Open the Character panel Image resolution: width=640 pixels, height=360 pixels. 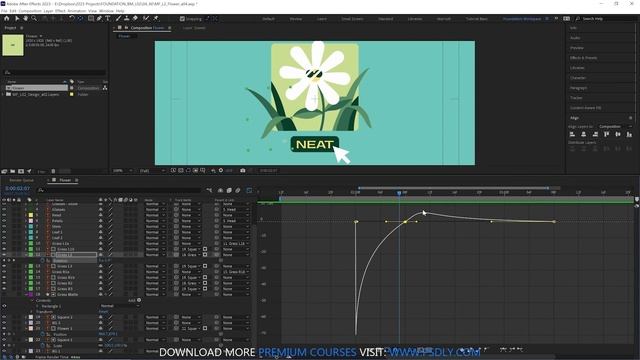pos(578,78)
